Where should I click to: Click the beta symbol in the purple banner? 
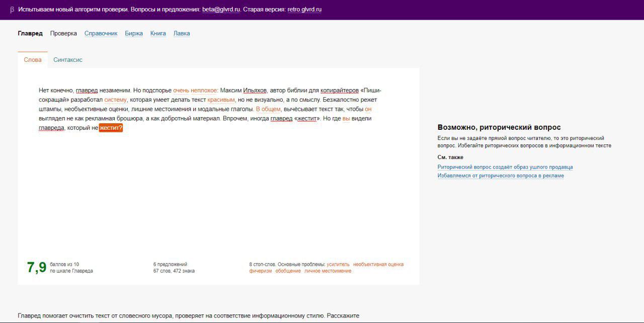coord(12,10)
